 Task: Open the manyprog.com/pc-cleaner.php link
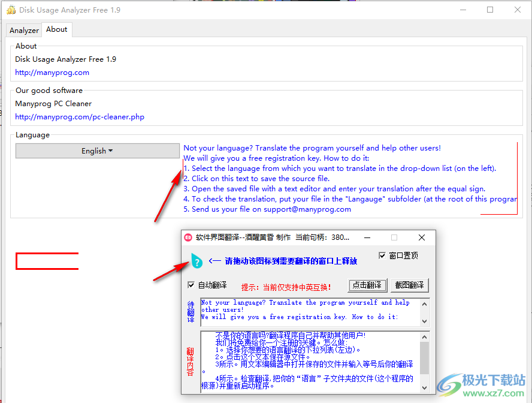coord(80,117)
